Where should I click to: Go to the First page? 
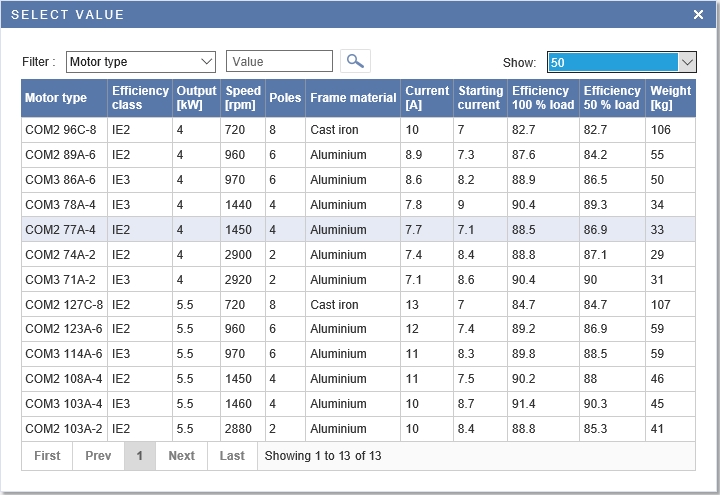point(47,456)
